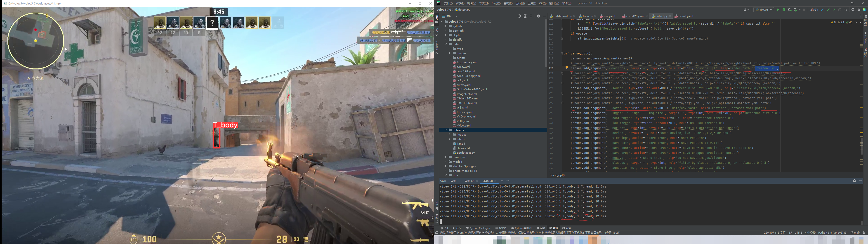Click the intention lightbulb on line 220
The height and width of the screenshot is (244, 868).
click(x=566, y=68)
